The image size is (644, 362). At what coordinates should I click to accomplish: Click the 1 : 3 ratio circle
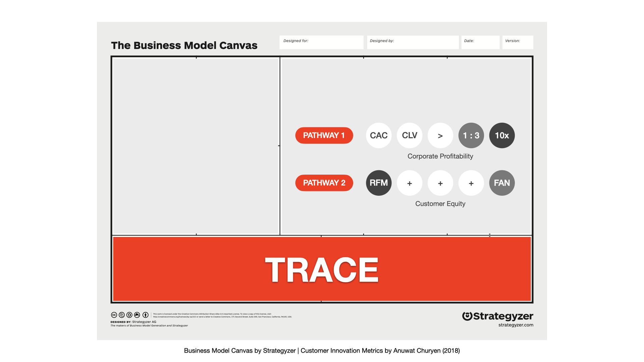471,135
